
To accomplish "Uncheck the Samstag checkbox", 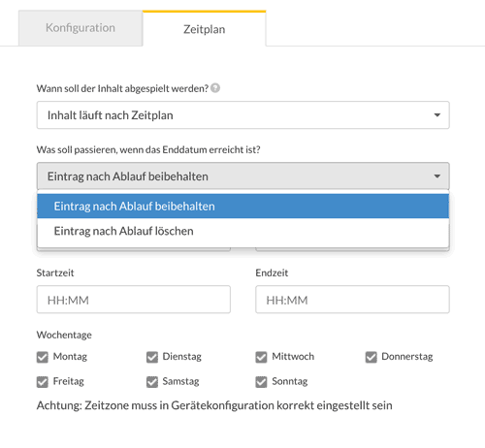I will [152, 382].
